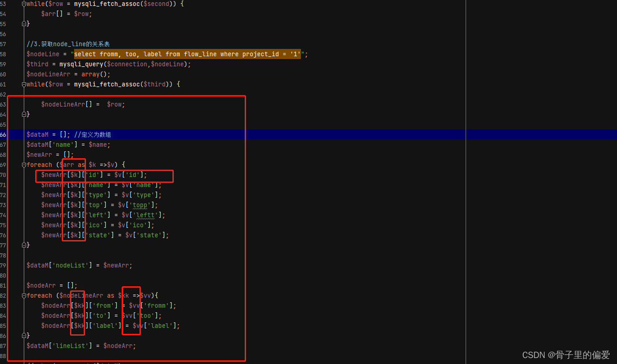The height and width of the screenshot is (364, 617).
Task: Click mysqli_fetch_assoc($second) function call
Action: pyautogui.click(x=123, y=4)
